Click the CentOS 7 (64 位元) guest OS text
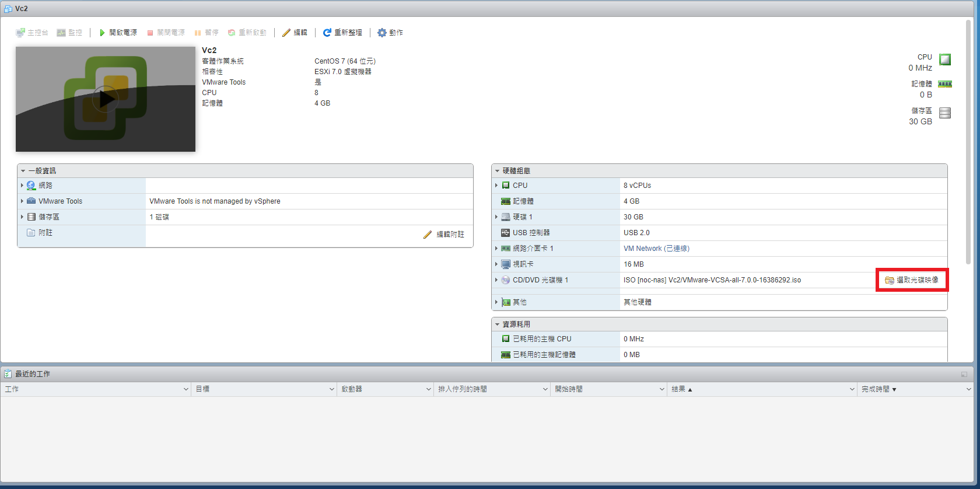This screenshot has height=489, width=980. [x=345, y=61]
